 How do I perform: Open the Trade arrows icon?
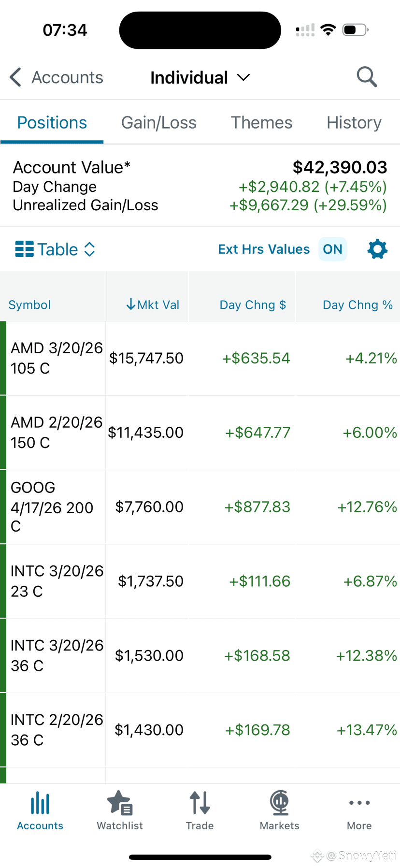[200, 803]
